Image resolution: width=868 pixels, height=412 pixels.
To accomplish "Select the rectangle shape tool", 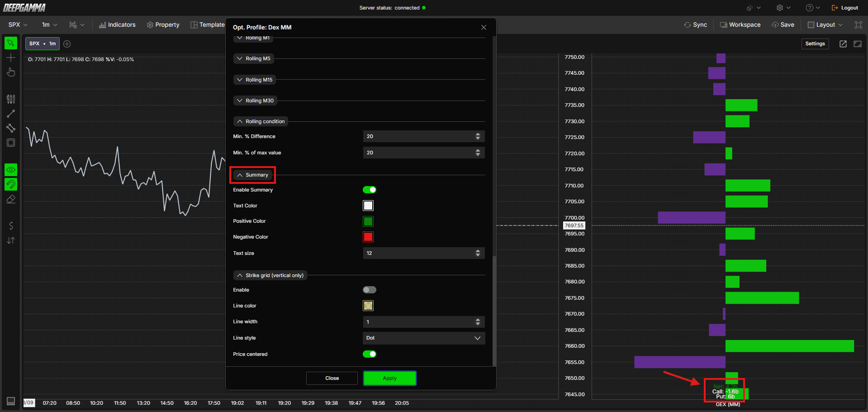I will [11, 143].
